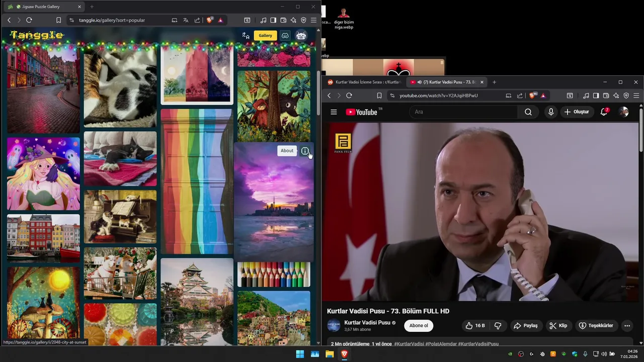Image resolution: width=644 pixels, height=362 pixels.
Task: Click the Oluştur create button
Action: click(x=577, y=112)
